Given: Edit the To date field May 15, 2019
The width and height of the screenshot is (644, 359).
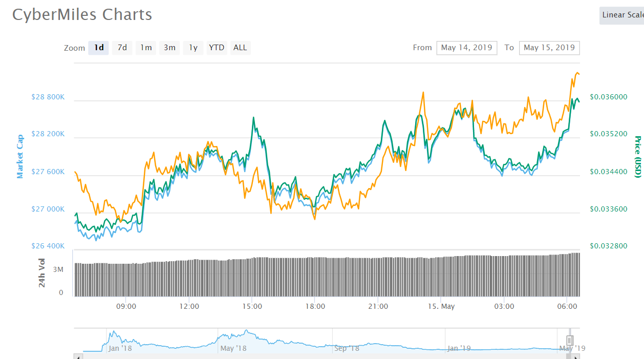Looking at the screenshot, I should [549, 48].
